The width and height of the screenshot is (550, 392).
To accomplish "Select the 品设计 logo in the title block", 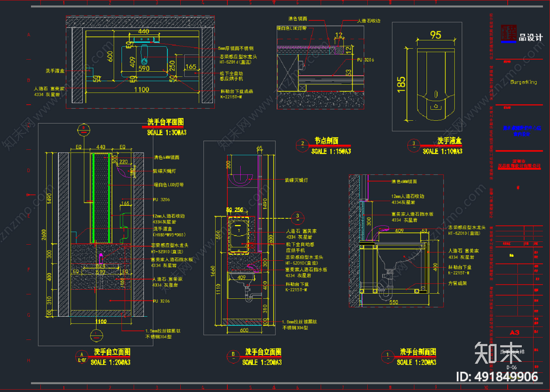I will click(x=522, y=34).
